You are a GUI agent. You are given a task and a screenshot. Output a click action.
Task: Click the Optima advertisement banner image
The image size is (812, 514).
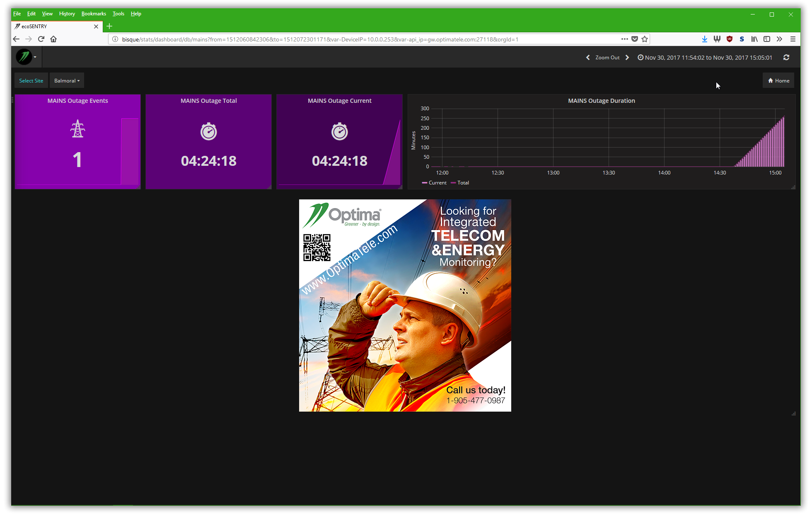tap(405, 305)
